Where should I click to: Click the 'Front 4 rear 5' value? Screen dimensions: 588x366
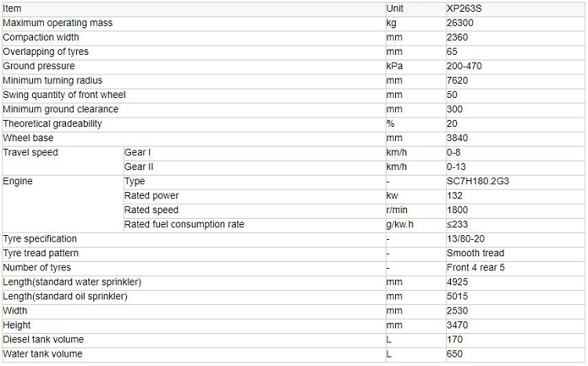tap(476, 268)
